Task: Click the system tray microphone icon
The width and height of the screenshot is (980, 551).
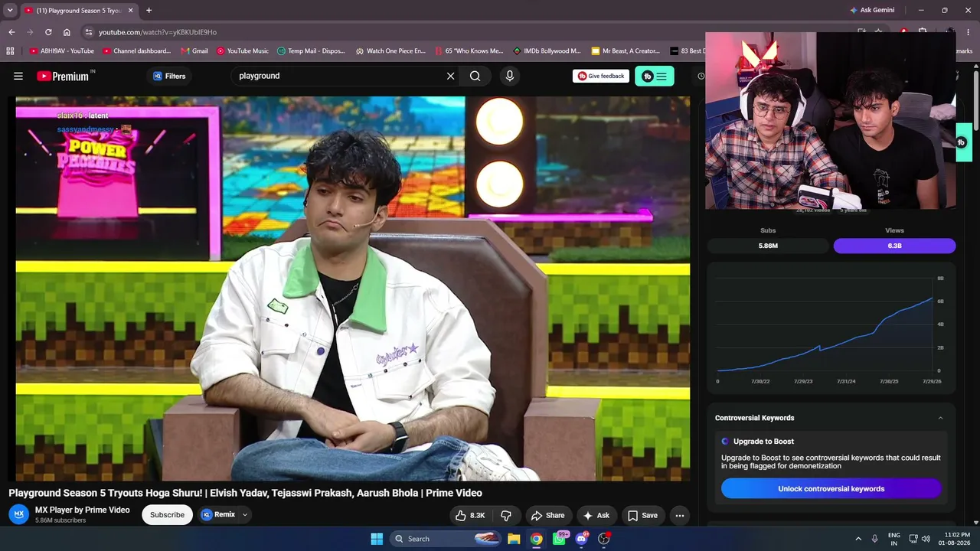Action: tap(875, 539)
